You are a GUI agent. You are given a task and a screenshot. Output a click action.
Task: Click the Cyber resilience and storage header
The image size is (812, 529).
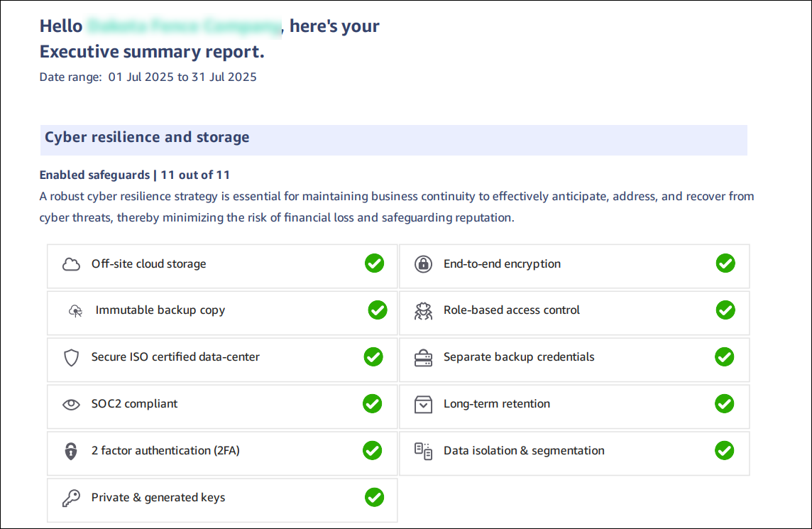pos(147,138)
